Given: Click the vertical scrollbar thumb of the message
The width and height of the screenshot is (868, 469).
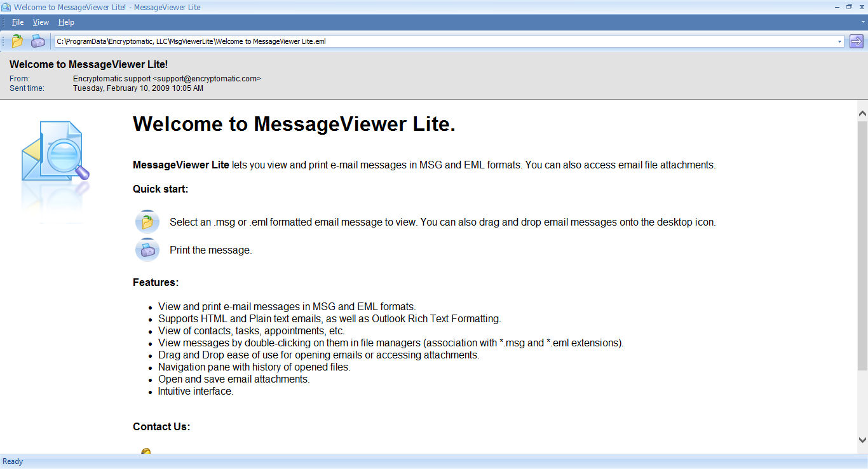Looking at the screenshot, I should tap(862, 245).
